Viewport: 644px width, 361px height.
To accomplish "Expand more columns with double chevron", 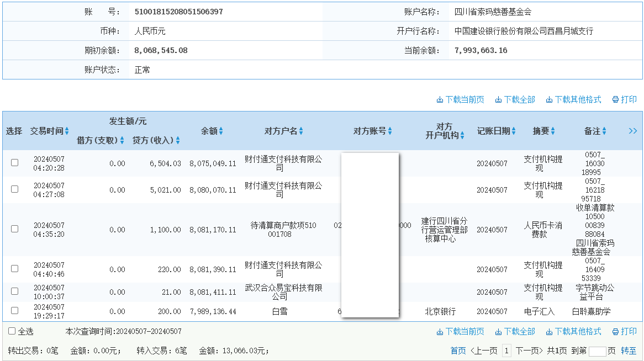I will (633, 131).
